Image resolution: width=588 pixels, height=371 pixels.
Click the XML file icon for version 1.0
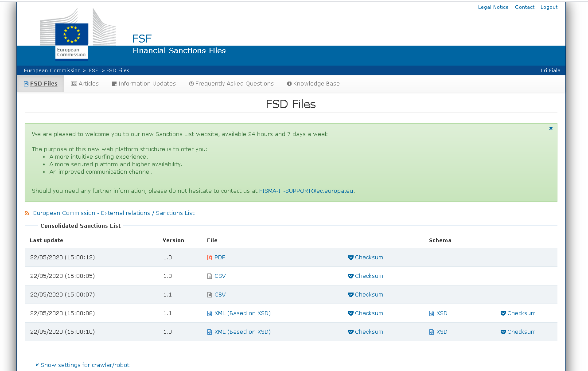click(x=210, y=332)
